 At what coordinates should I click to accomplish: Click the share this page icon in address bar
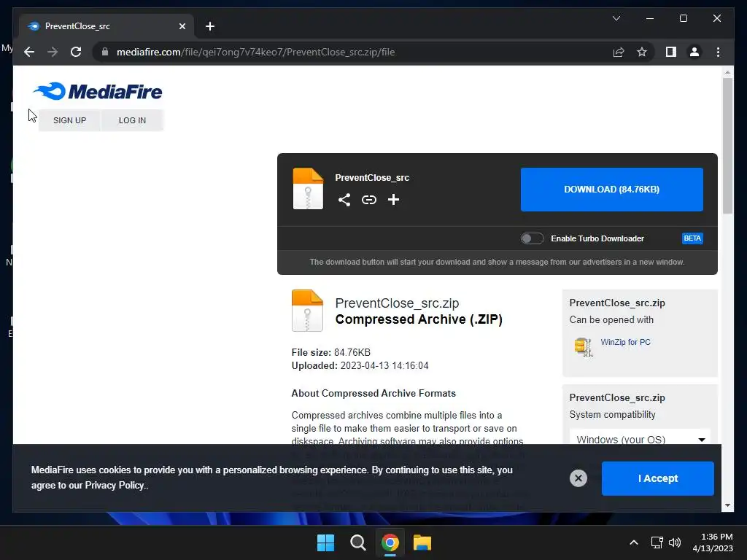619,52
